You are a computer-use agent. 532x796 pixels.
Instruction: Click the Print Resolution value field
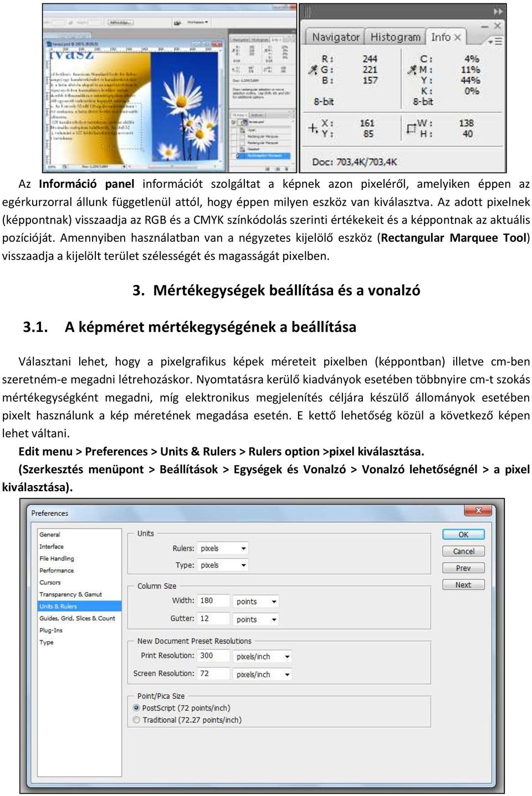tap(213, 655)
